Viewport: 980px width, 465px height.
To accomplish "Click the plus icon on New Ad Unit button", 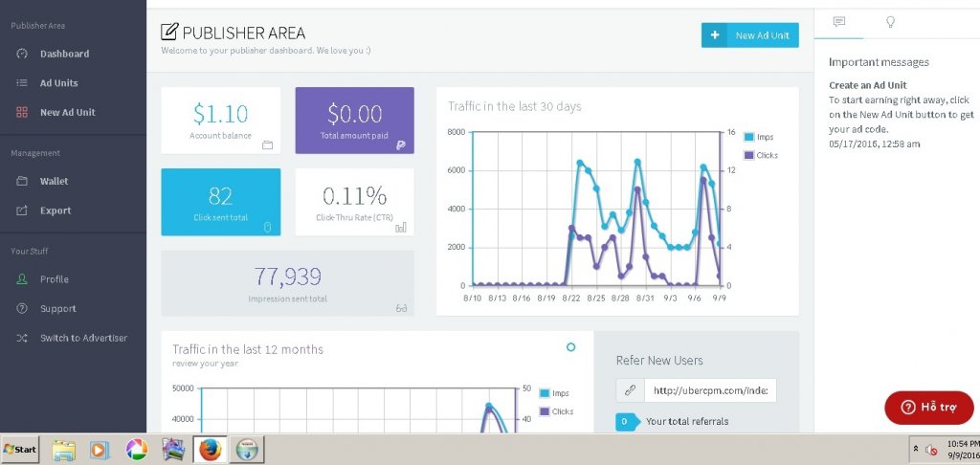I will [x=714, y=35].
